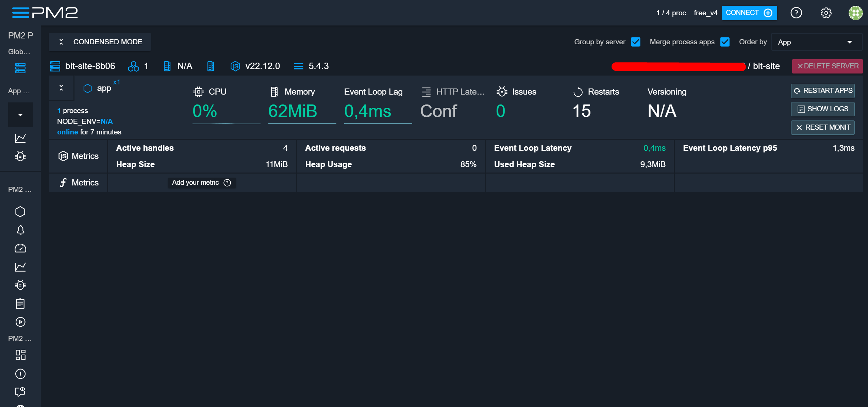Click Add your metric button
The width and height of the screenshot is (868, 407).
pos(202,183)
